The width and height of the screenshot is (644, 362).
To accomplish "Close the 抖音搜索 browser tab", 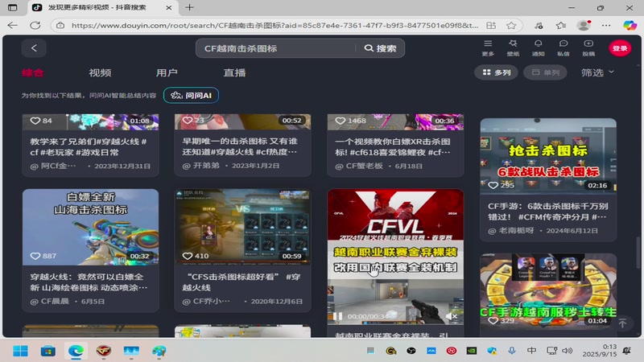I will [168, 7].
